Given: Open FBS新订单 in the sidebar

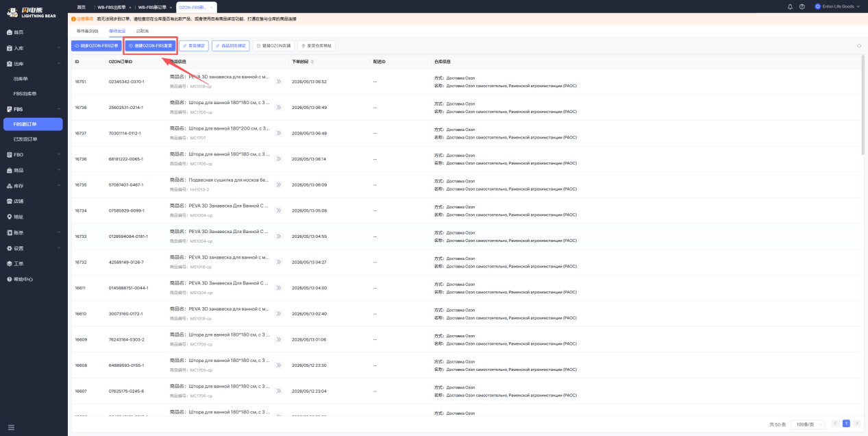Looking at the screenshot, I should point(33,124).
